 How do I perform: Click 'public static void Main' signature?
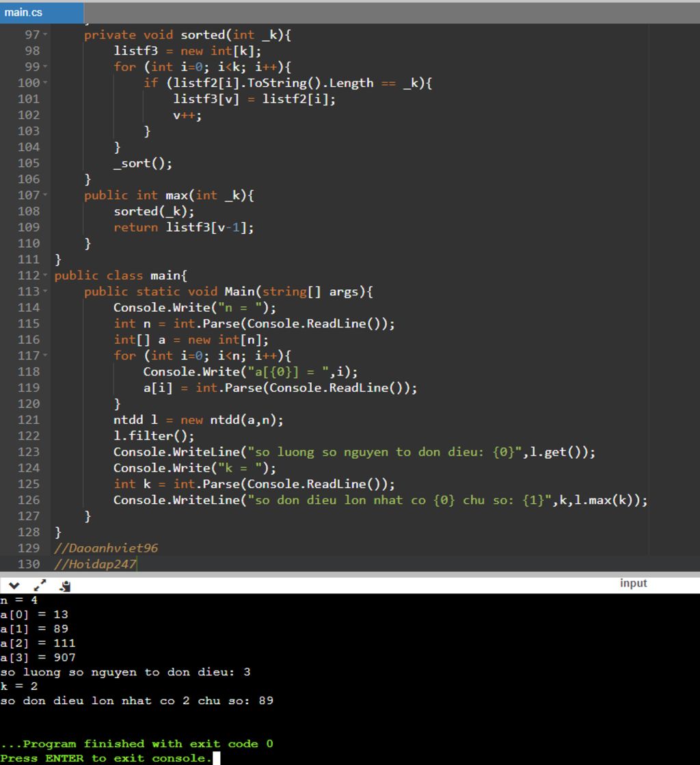[228, 291]
